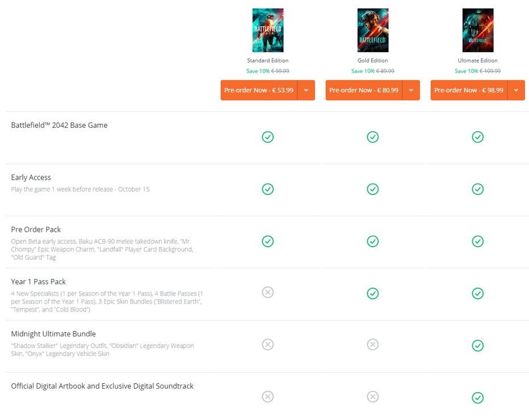This screenshot has width=529, height=420.
Task: Click Ultimate Edition check for Pre Order Pack
Action: [x=478, y=241]
